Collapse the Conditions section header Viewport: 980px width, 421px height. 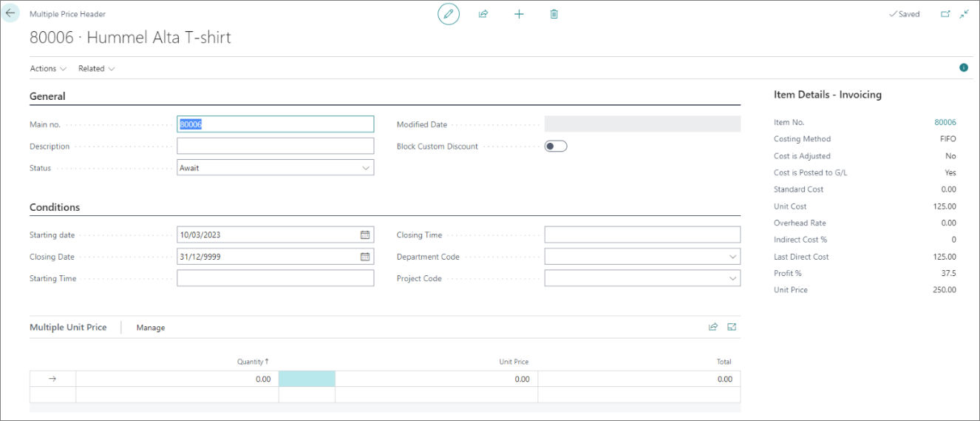pos(55,207)
